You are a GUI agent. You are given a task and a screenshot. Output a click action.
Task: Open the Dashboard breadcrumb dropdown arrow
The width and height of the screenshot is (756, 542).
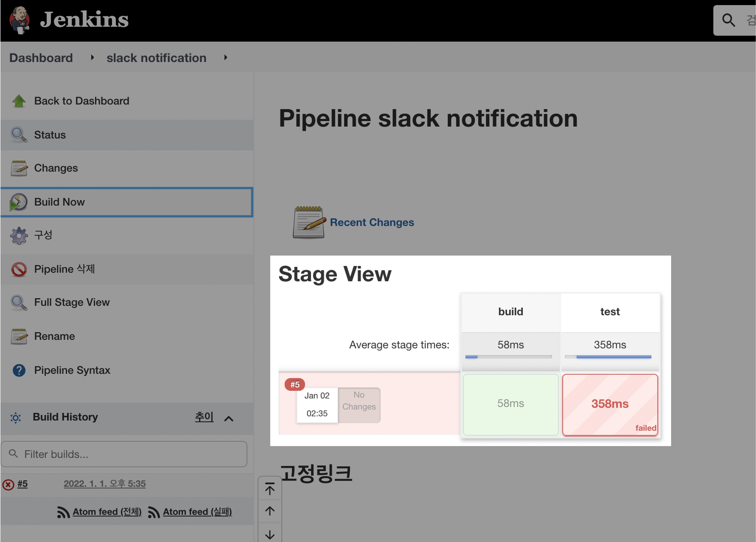92,58
